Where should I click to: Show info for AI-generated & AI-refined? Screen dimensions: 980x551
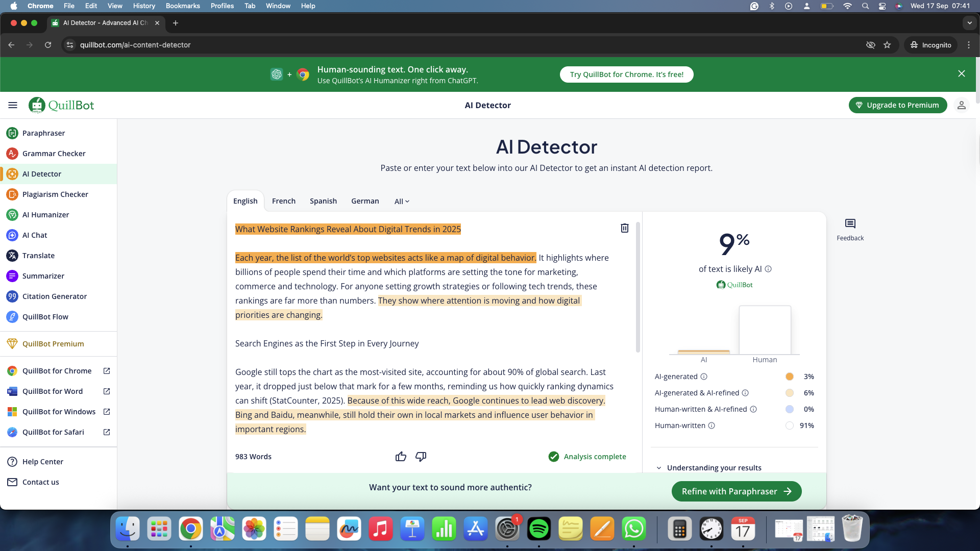pyautogui.click(x=745, y=393)
